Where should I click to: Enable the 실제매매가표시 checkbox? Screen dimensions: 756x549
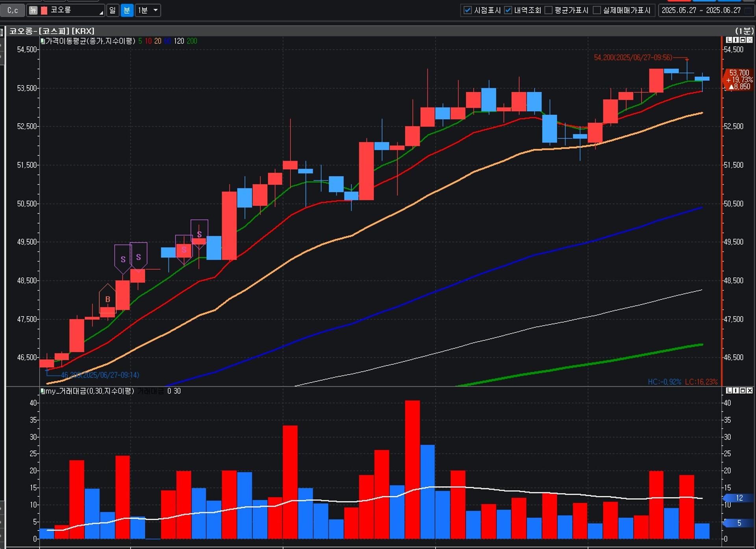coord(597,10)
